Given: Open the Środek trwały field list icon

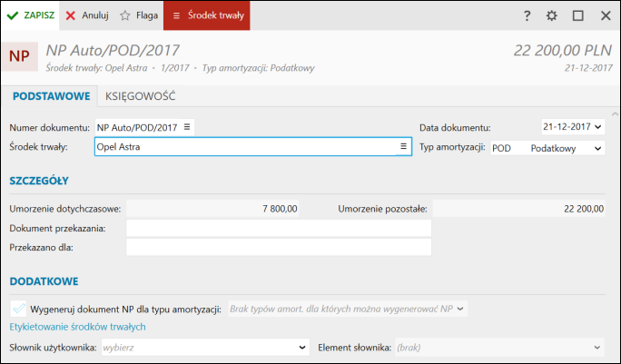Looking at the screenshot, I should pos(403,146).
